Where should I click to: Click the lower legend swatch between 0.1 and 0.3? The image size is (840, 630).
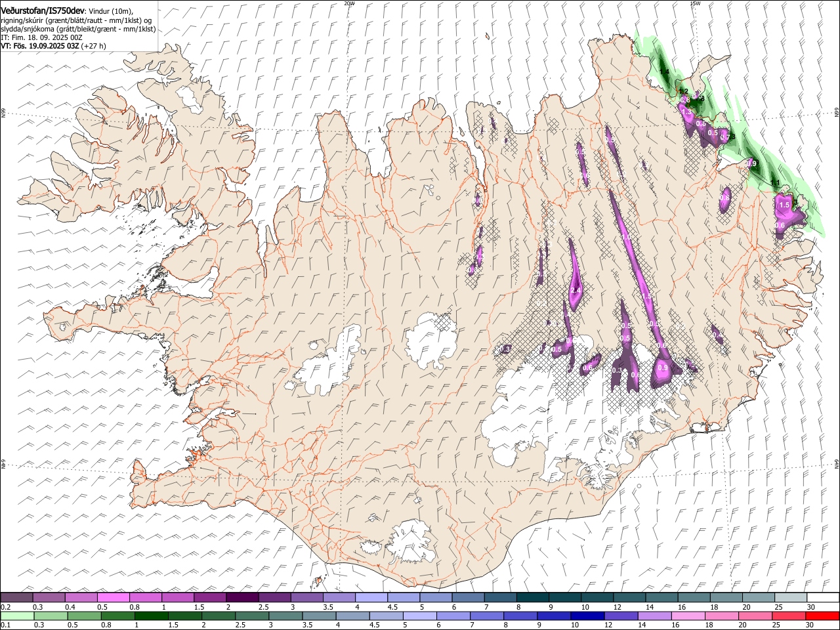pos(17,616)
